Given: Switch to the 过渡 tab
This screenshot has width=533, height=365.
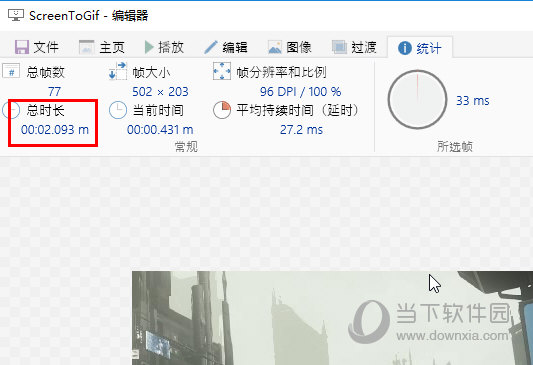Looking at the screenshot, I should click(x=354, y=47).
